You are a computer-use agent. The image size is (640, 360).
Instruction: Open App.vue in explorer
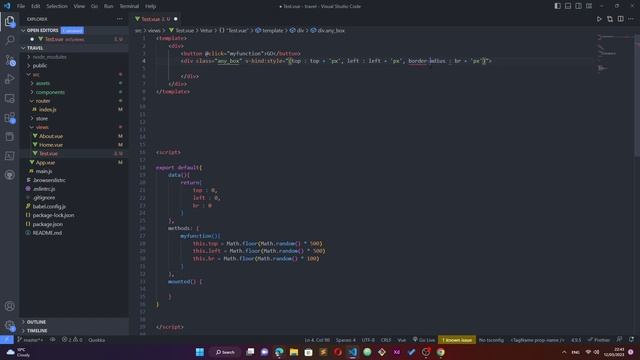tap(45, 162)
